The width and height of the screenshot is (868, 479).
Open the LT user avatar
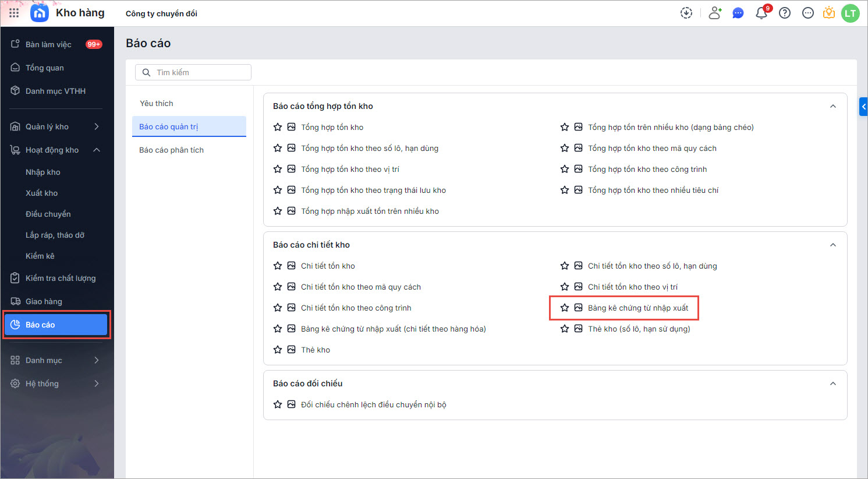[851, 13]
